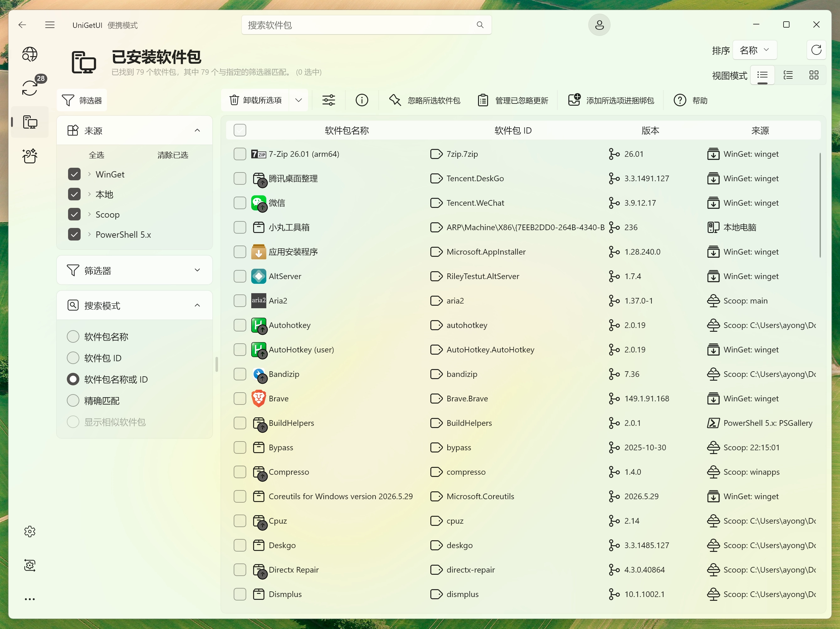Click the Brave lion icon
The height and width of the screenshot is (629, 840).
coord(258,399)
